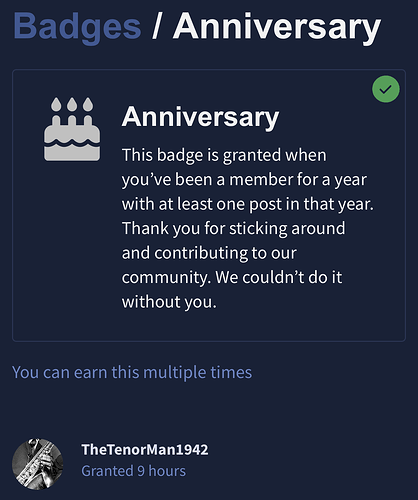Click the text "you've been a member for a year"
This screenshot has width=418, height=500.
244,180
